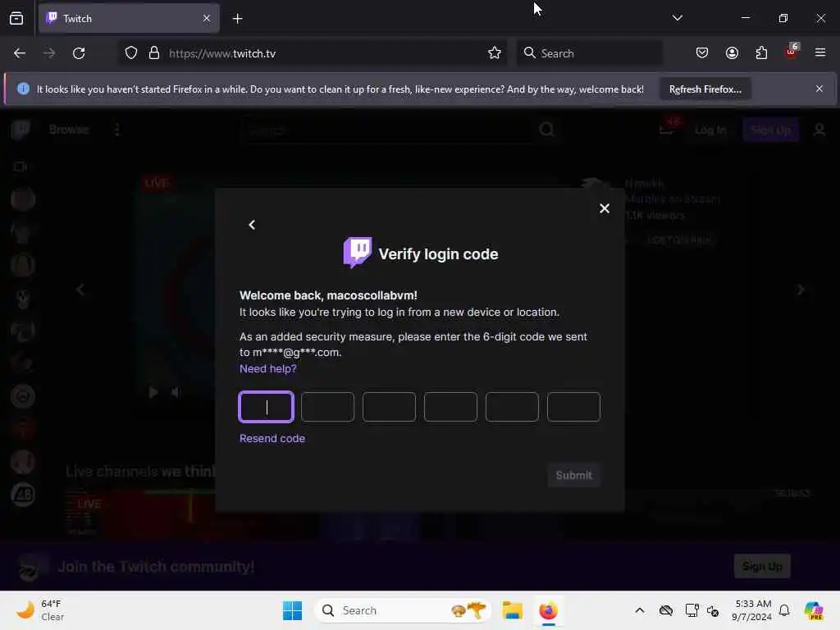The width and height of the screenshot is (840, 630).
Task: Click Sign Up in bottom banner
Action: click(762, 566)
